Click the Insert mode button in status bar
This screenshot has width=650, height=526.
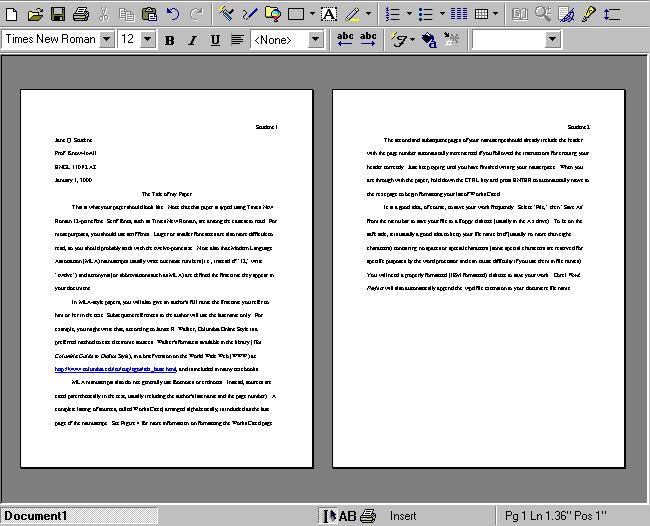(x=403, y=515)
